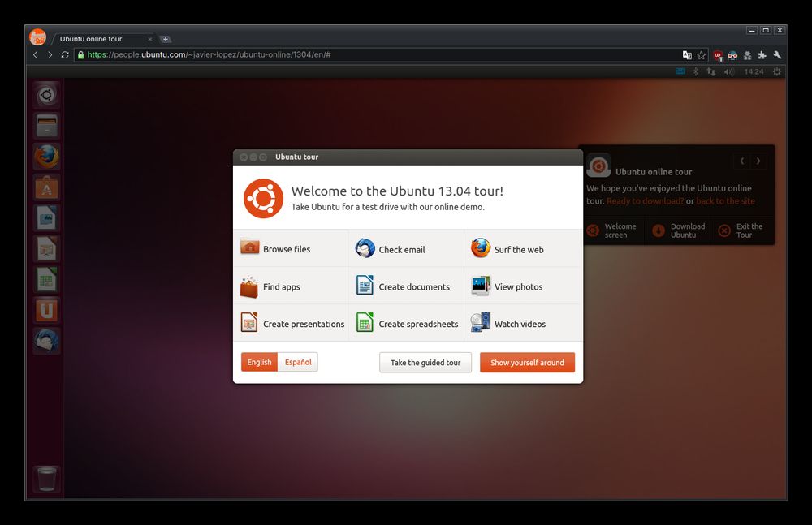
Task: Click the browser back arrow
Action: 35,55
